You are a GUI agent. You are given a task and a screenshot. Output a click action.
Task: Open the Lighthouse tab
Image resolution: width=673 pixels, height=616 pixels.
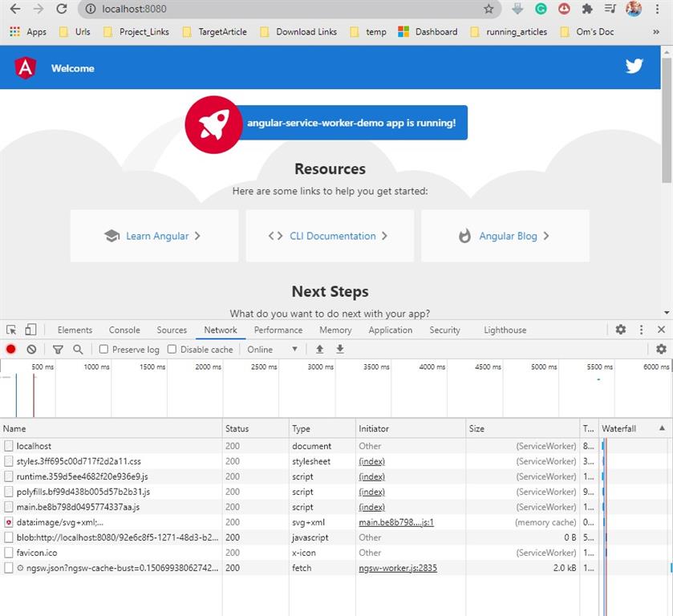click(505, 330)
